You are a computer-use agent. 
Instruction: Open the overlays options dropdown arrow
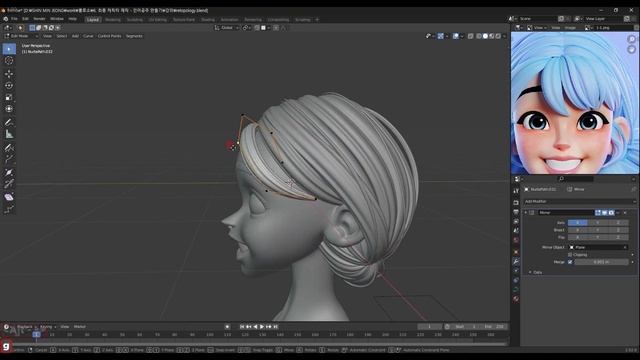point(462,36)
